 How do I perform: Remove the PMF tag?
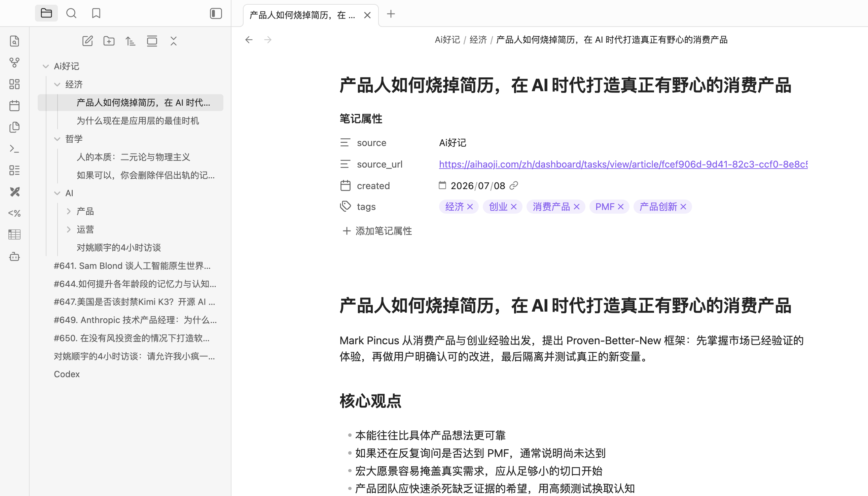pos(620,207)
